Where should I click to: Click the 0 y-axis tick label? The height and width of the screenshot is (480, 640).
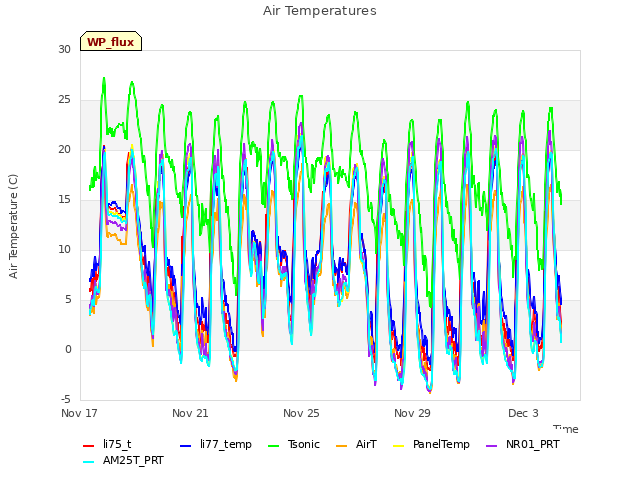coord(68,349)
